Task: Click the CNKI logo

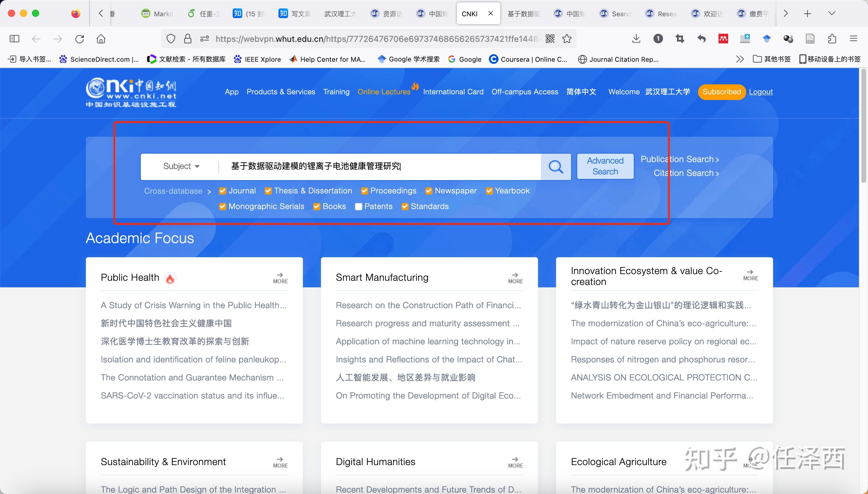Action: (x=131, y=92)
